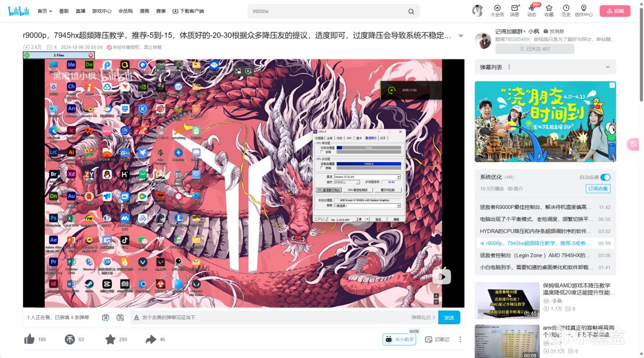Image resolution: width=644 pixels, height=358 pixels.
Task: Open danmaku font style A icon
Action: [x=136, y=317]
